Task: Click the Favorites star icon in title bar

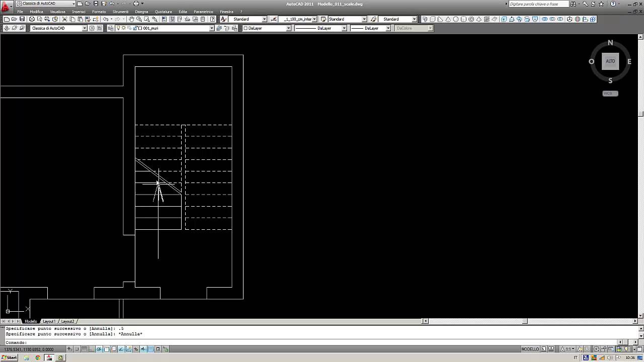Action: click(601, 4)
